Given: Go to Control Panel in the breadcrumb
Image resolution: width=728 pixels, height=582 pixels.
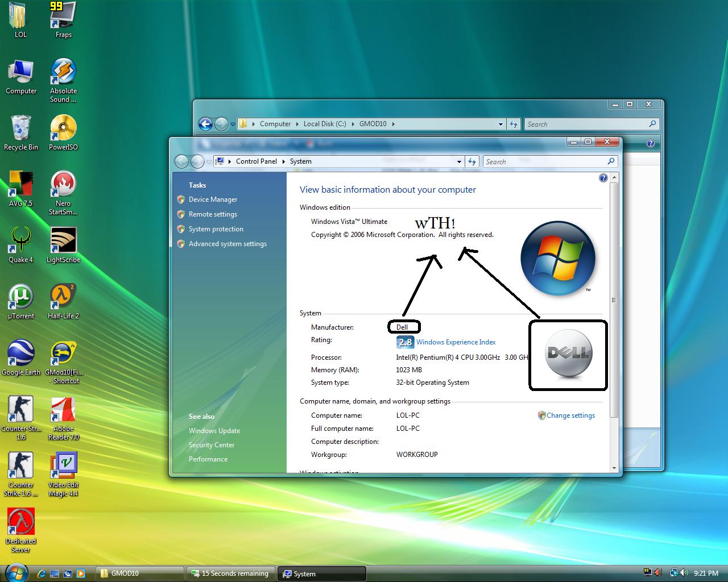Looking at the screenshot, I should pos(257,161).
